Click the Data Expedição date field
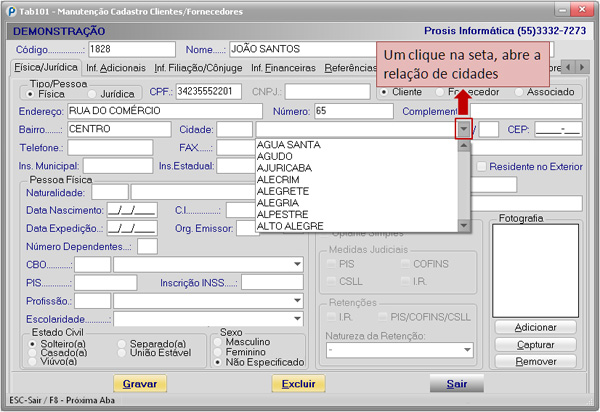This screenshot has height=412, width=600. (x=132, y=228)
